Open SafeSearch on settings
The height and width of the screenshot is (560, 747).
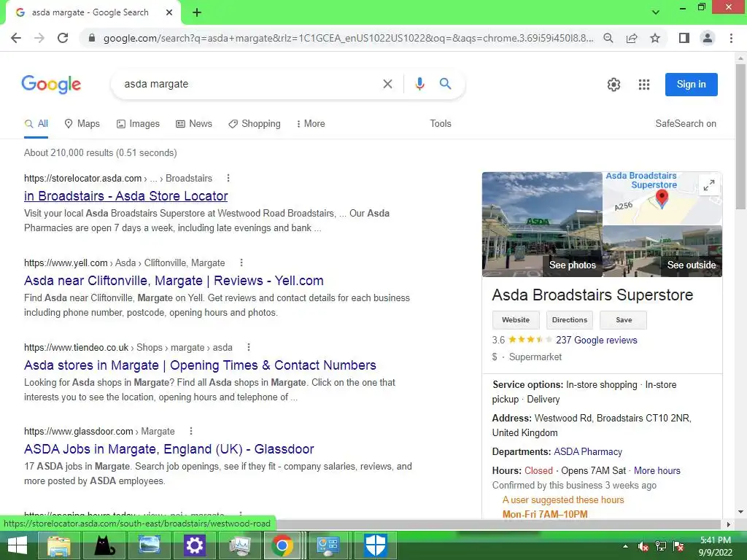(686, 124)
